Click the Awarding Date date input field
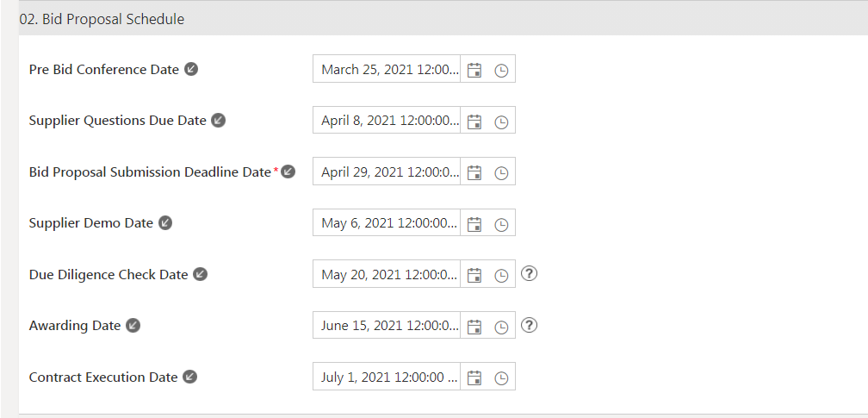The image size is (868, 418). pos(387,326)
